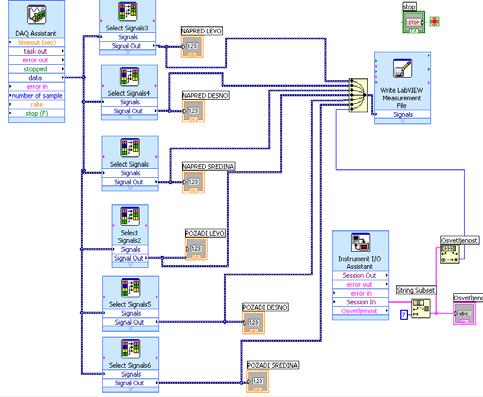The width and height of the screenshot is (483, 397).
Task: Expand Write LabVIEW Measurement File bottom handle
Action: tap(402, 121)
